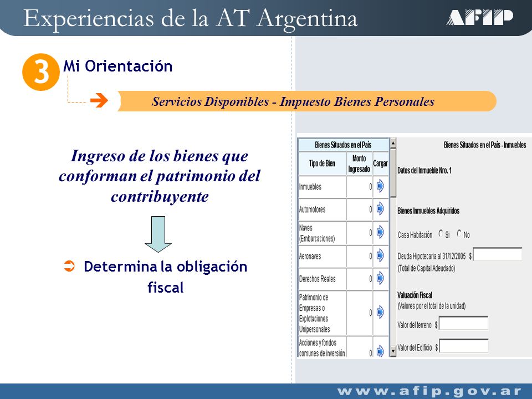Click the 'Bienes Situados en el País' table title

point(343,145)
